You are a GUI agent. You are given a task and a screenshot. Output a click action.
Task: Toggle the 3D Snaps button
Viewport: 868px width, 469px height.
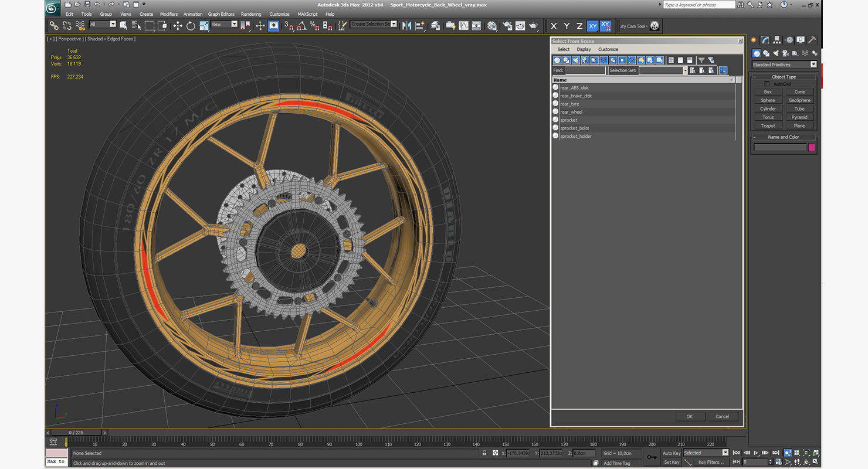(289, 26)
